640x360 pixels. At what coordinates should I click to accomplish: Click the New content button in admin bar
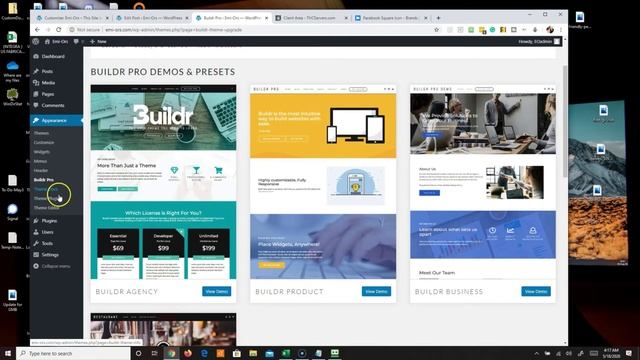(x=98, y=42)
